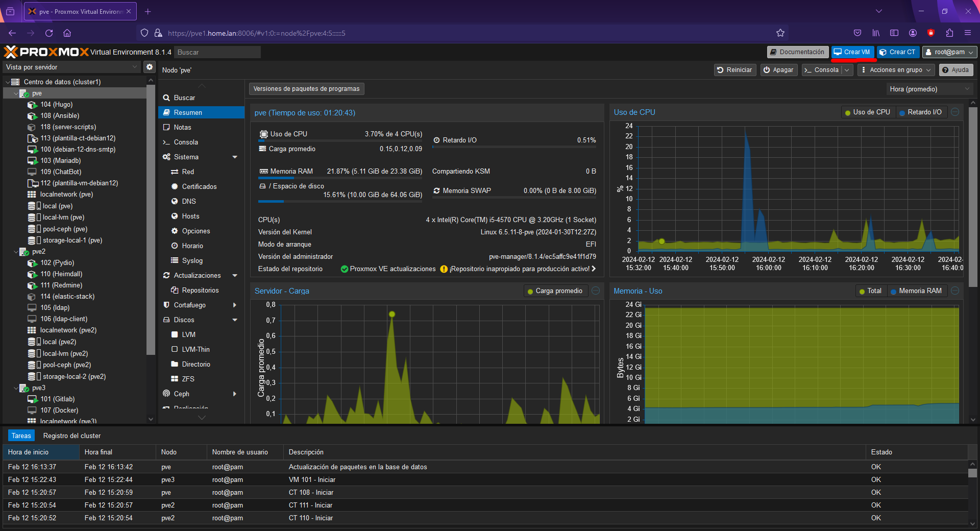Toggle Memoria RAM legend series
Viewport: 980px width, 531px height.
tap(917, 291)
